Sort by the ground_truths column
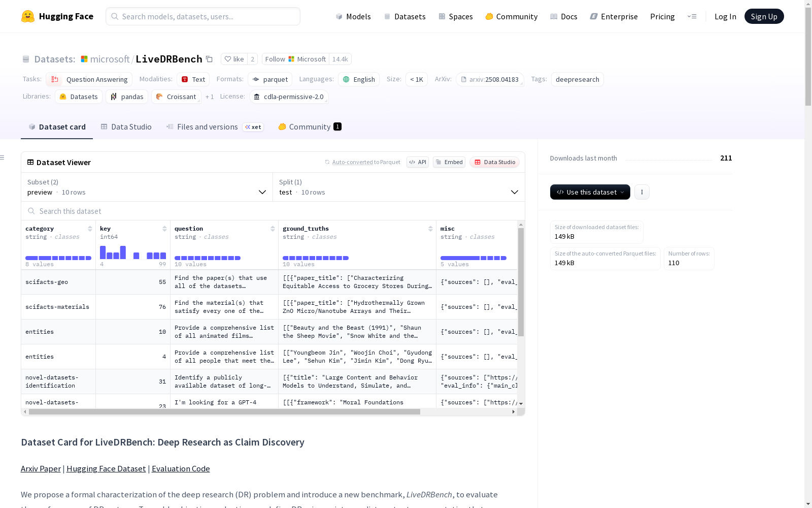Image resolution: width=812 pixels, height=508 pixels. (430, 229)
